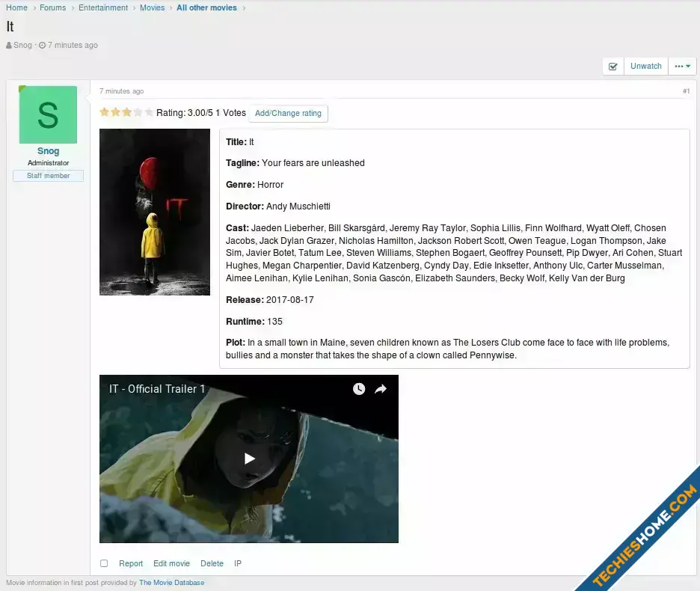Click the Staff member banner
Viewport: 700px width, 591px height.
pyautogui.click(x=48, y=176)
